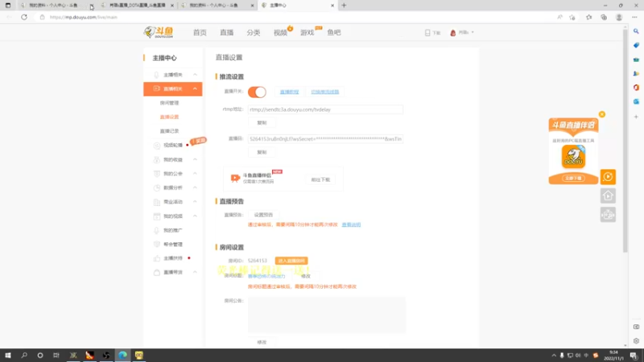This screenshot has height=362, width=644.
Task: Click the grey robot icon floating button
Action: point(608,215)
